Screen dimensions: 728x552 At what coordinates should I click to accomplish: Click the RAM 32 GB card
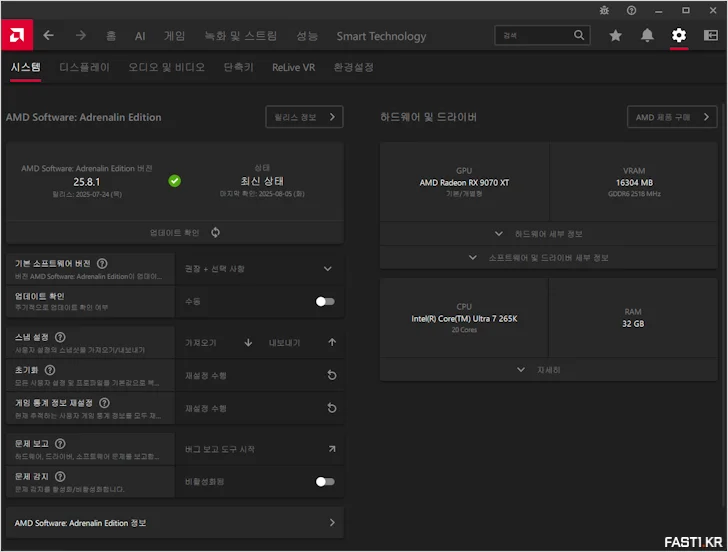coord(633,318)
